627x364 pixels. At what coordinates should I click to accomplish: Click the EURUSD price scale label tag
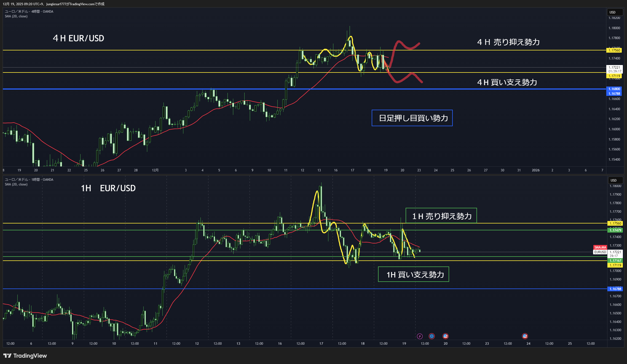pos(600,252)
